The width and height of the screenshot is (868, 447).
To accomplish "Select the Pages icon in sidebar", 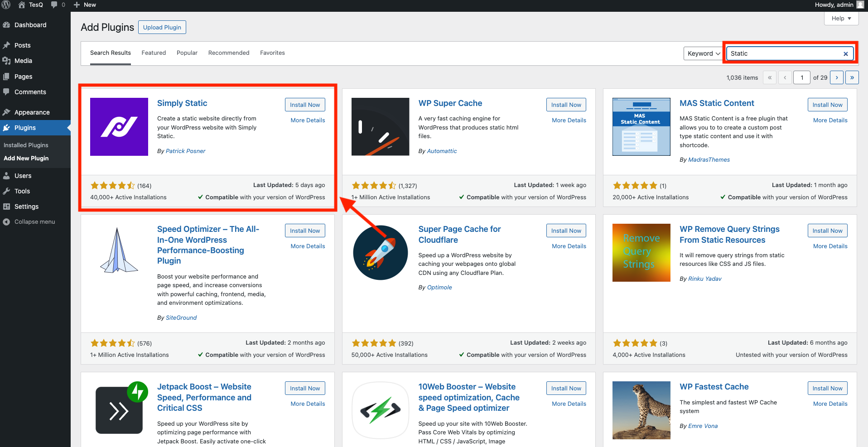I will (x=7, y=76).
